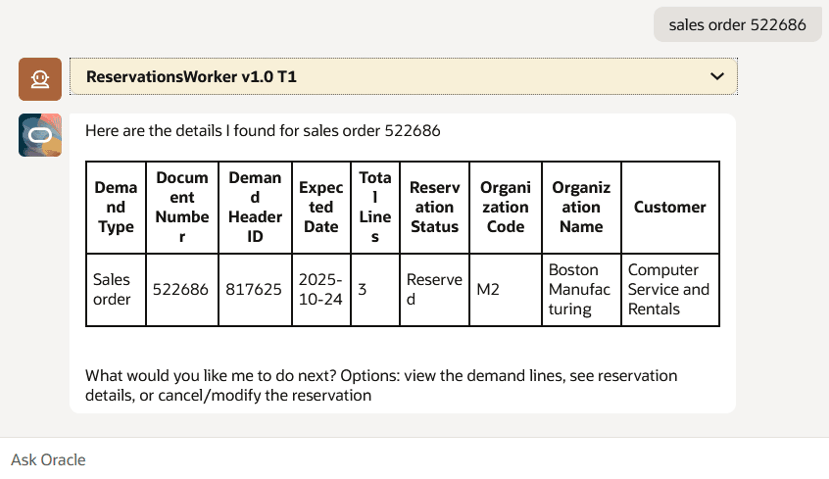829x479 pixels.
Task: Expand the ReservationsWorker v1.0 T1 chevron
Action: point(717,76)
